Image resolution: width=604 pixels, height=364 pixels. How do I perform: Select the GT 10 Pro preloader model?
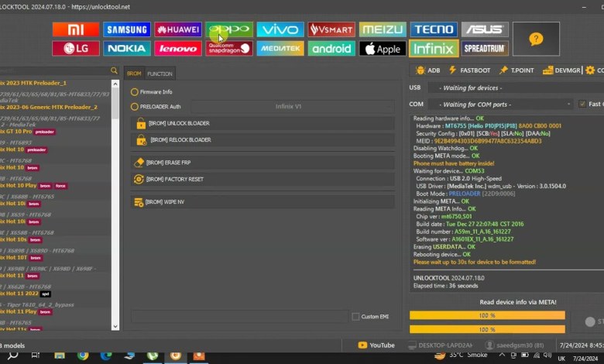tap(28, 132)
